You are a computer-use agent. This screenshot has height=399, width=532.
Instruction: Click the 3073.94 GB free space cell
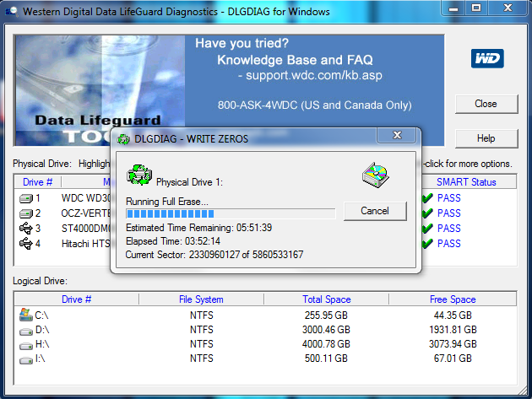[x=453, y=344]
